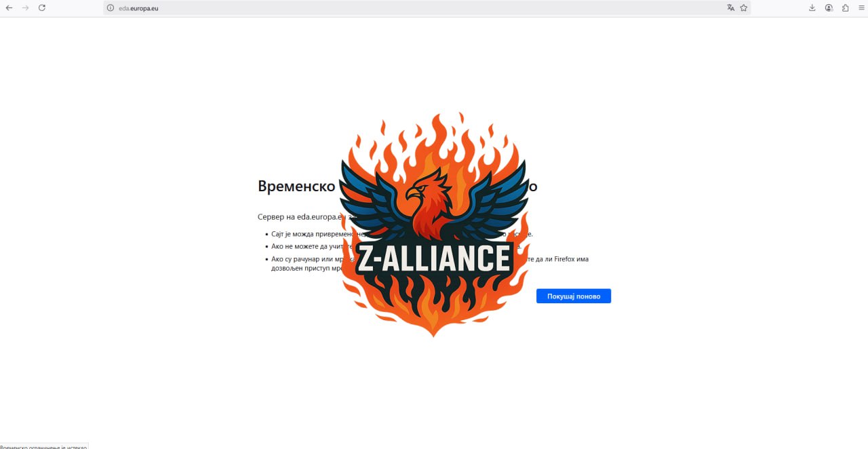Click the blue "Покушај поново" button
The image size is (868, 449).
coord(574,296)
